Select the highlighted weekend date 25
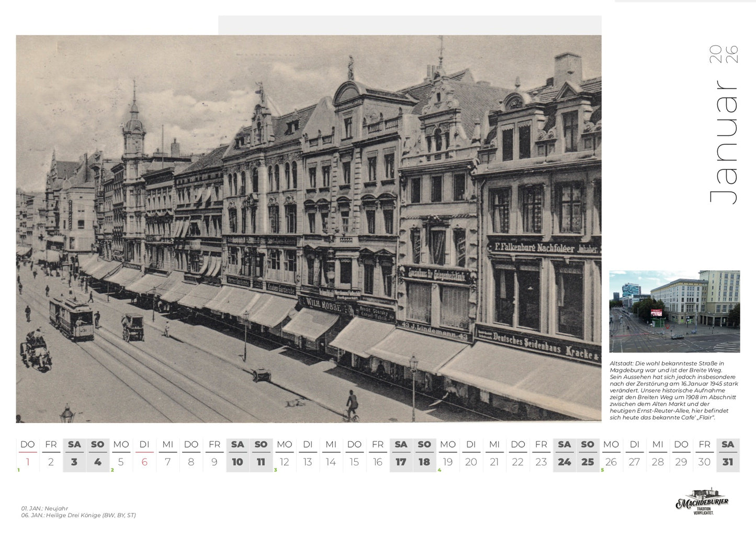The width and height of the screenshot is (756, 537). pyautogui.click(x=587, y=462)
